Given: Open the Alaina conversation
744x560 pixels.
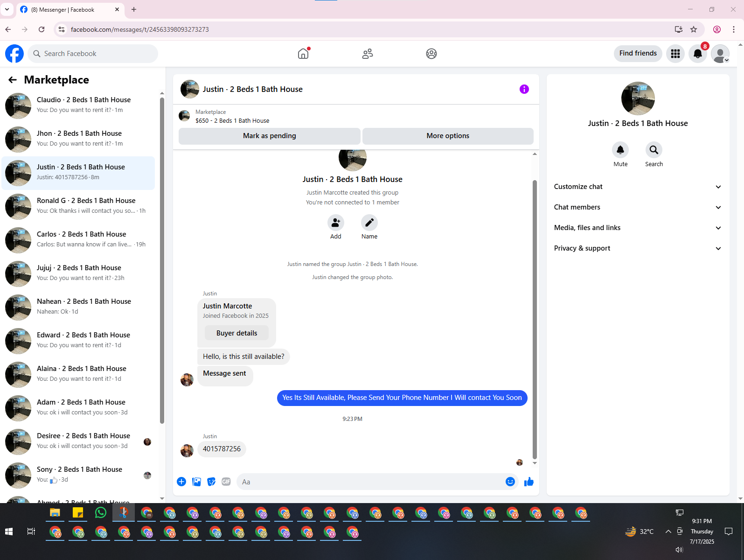Looking at the screenshot, I should point(78,375).
